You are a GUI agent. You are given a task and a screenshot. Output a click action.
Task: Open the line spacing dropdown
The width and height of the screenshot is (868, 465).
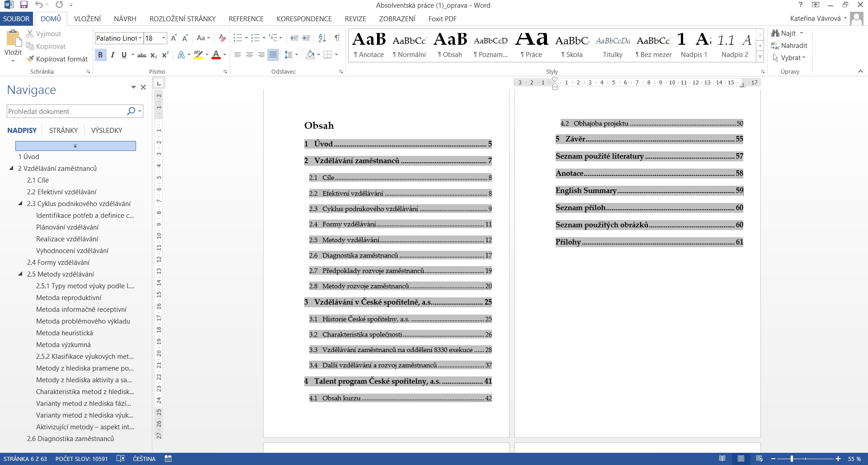[x=291, y=55]
